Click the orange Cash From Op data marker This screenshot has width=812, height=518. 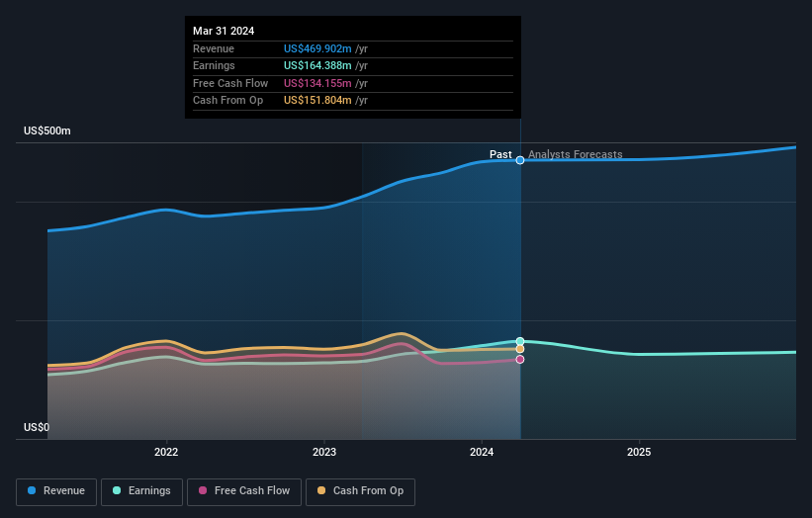520,349
